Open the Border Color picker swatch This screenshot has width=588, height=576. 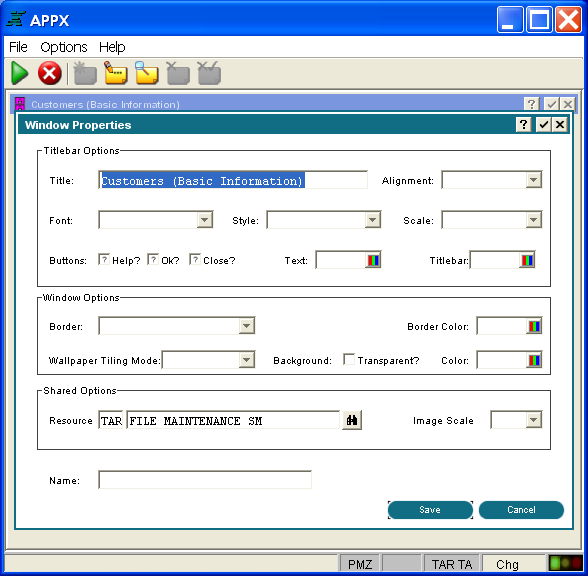click(534, 326)
